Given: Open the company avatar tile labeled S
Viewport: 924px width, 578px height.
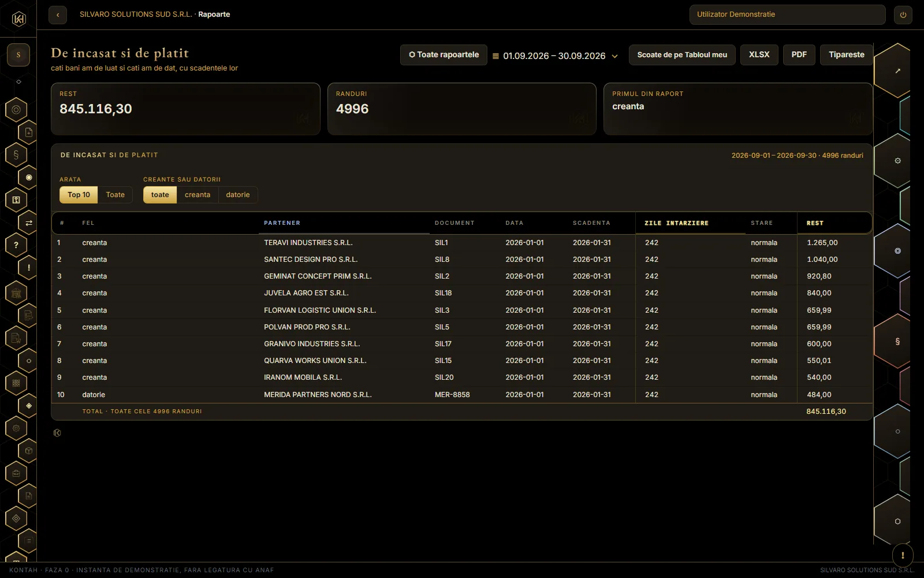Looking at the screenshot, I should [x=18, y=55].
